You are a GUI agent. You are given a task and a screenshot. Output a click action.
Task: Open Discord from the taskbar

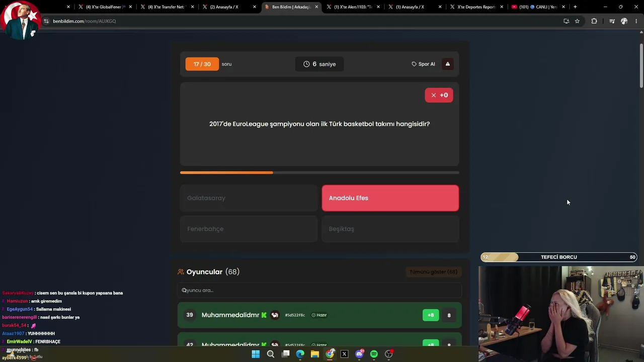[x=359, y=354]
